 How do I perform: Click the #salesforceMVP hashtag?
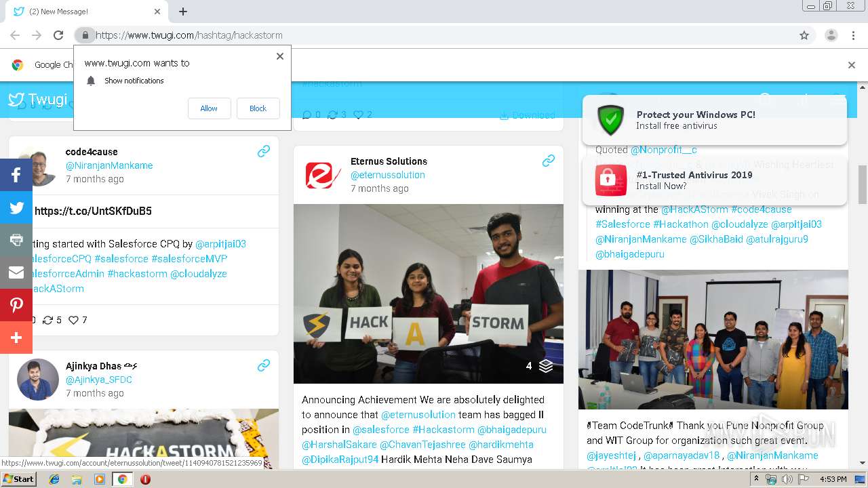[189, 259]
